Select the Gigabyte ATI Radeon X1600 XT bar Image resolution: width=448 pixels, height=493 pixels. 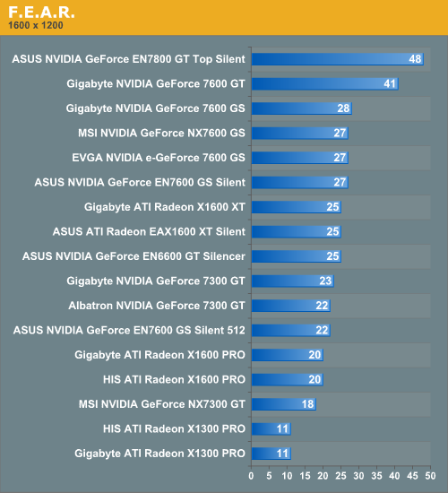pyautogui.click(x=297, y=207)
